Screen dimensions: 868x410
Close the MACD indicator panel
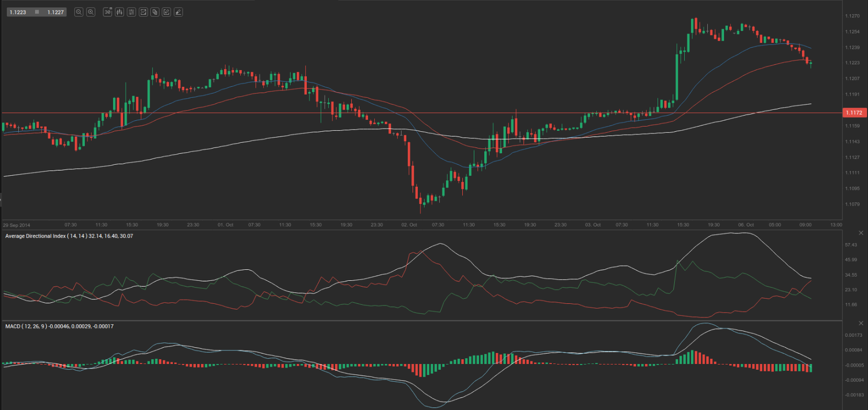[x=861, y=323]
